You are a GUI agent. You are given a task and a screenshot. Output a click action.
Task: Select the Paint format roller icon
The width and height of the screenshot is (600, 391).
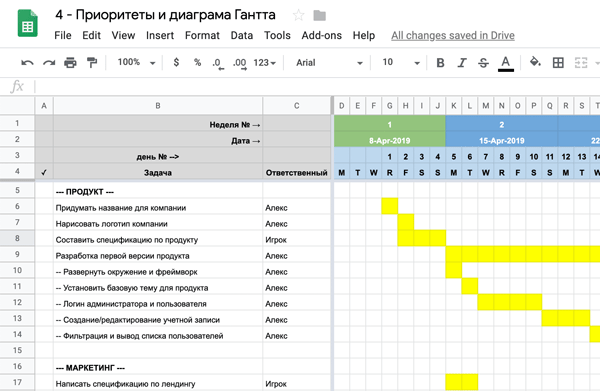coord(92,62)
